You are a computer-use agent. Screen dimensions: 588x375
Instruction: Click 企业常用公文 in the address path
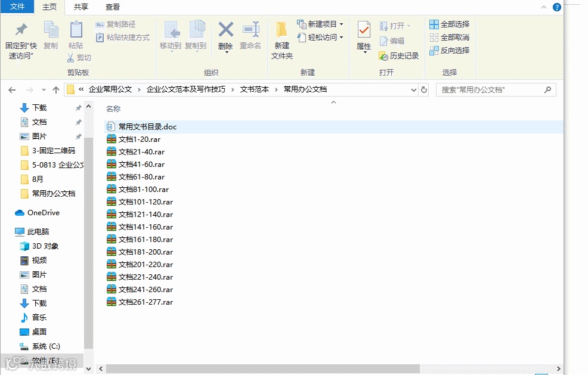[x=110, y=89]
